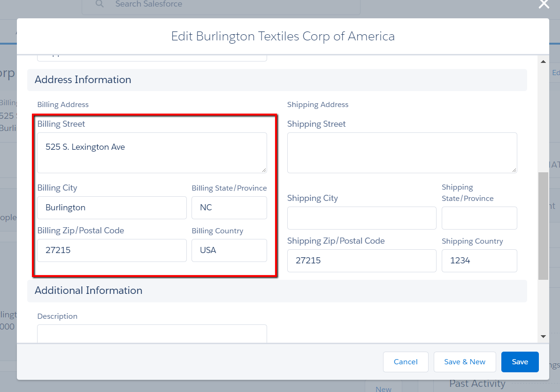Viewport: 560px width, 392px height.
Task: Select the Billing State/Province field
Action: (229, 208)
